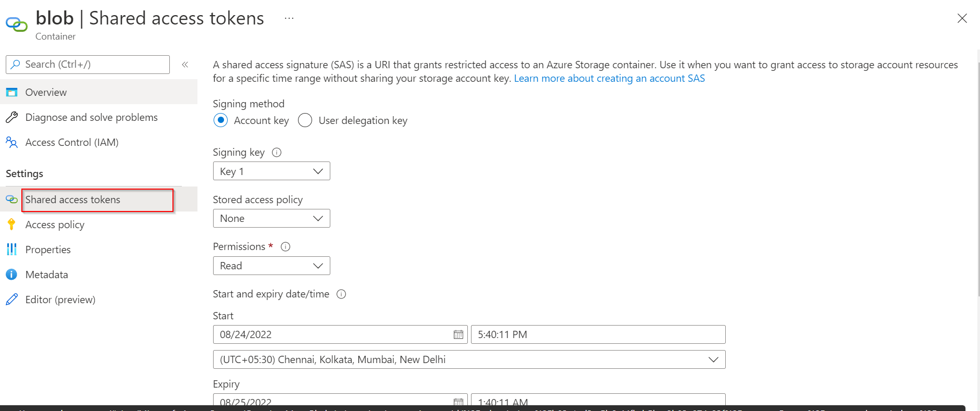Viewport: 980px width, 411px height.
Task: Click the Metadata info icon
Action: 11,275
